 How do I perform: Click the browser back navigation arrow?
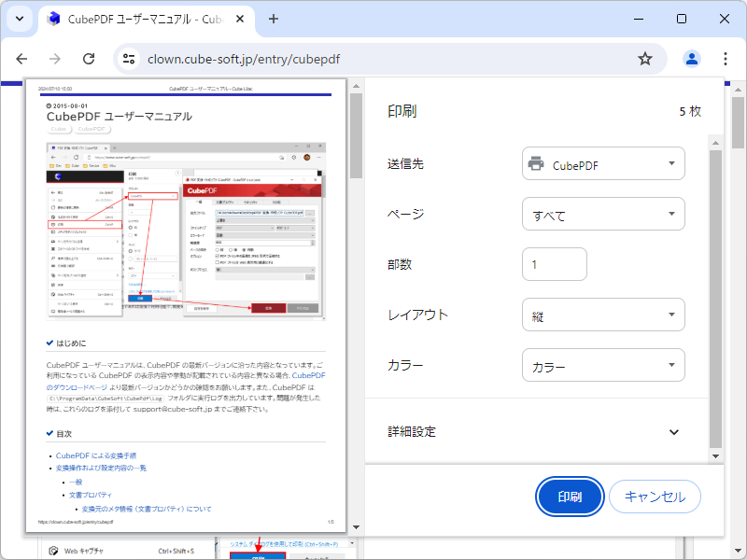21,58
